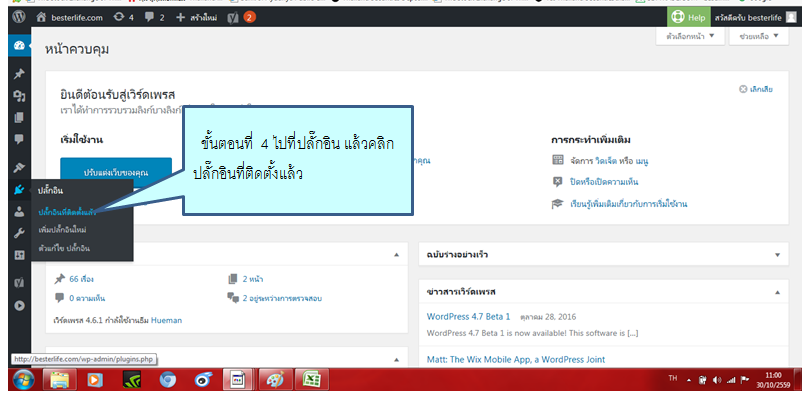This screenshot has height=395, width=805.
Task: Click the Plugins plug icon in sidebar
Action: click(x=19, y=191)
